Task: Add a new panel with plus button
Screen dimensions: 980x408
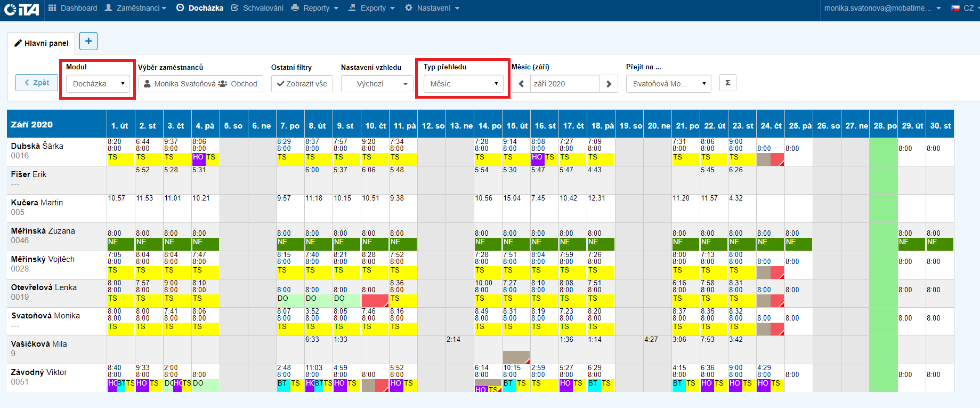Action: pyautogui.click(x=88, y=41)
